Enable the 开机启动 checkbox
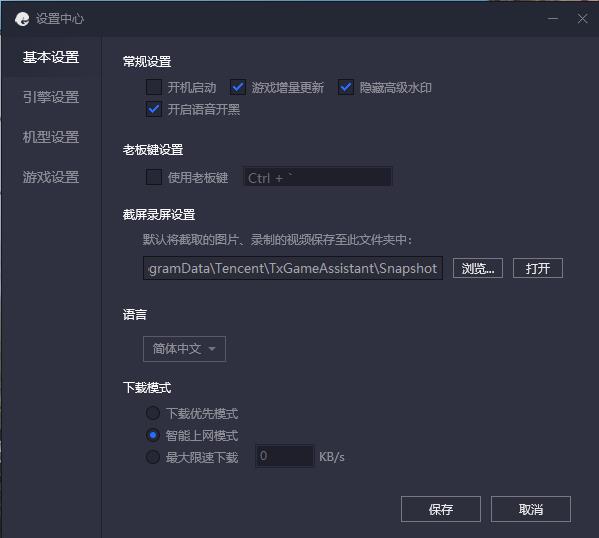599x538 pixels. (x=154, y=87)
